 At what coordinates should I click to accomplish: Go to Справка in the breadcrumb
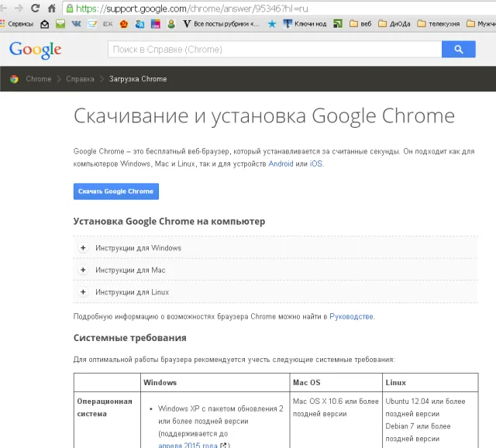click(80, 79)
